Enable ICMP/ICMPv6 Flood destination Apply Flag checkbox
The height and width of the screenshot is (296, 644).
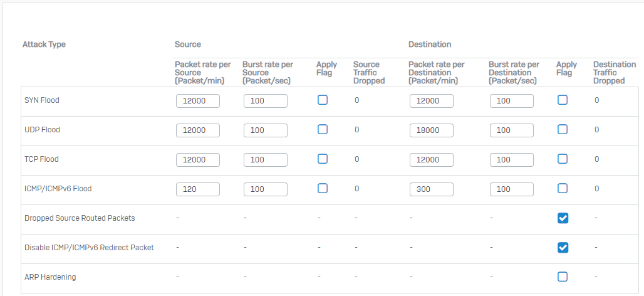point(563,188)
